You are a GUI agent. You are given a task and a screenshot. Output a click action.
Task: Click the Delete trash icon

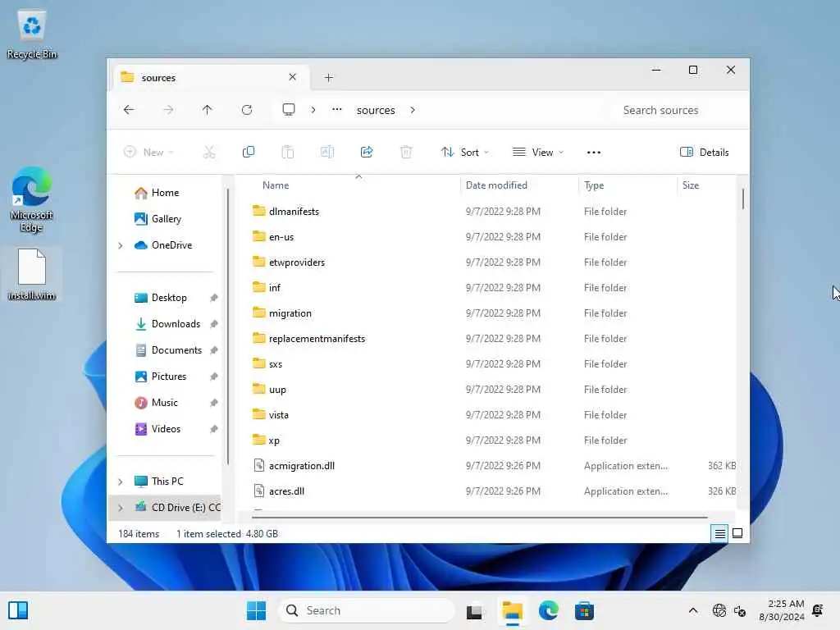click(x=406, y=152)
